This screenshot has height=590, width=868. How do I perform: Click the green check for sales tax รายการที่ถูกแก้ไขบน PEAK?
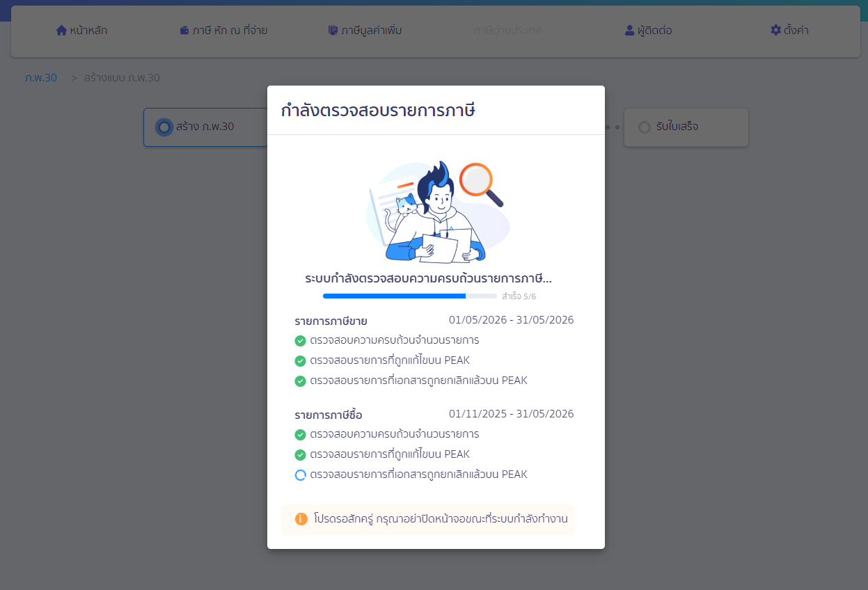(x=300, y=361)
